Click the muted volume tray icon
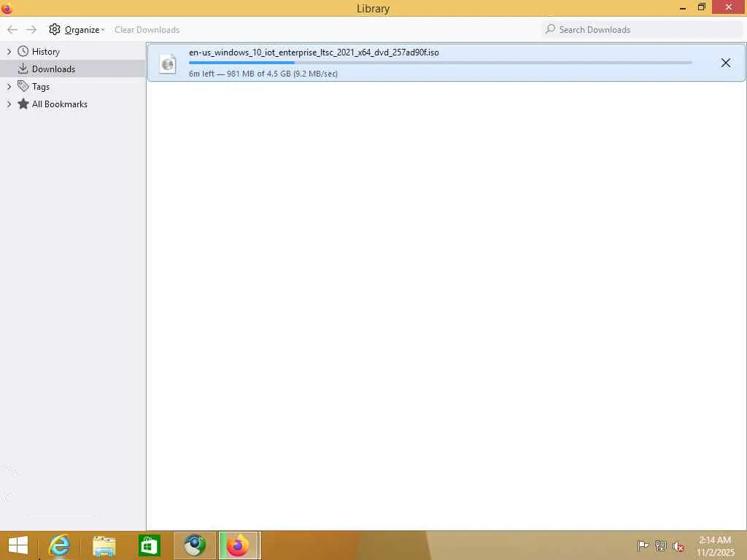 [678, 546]
